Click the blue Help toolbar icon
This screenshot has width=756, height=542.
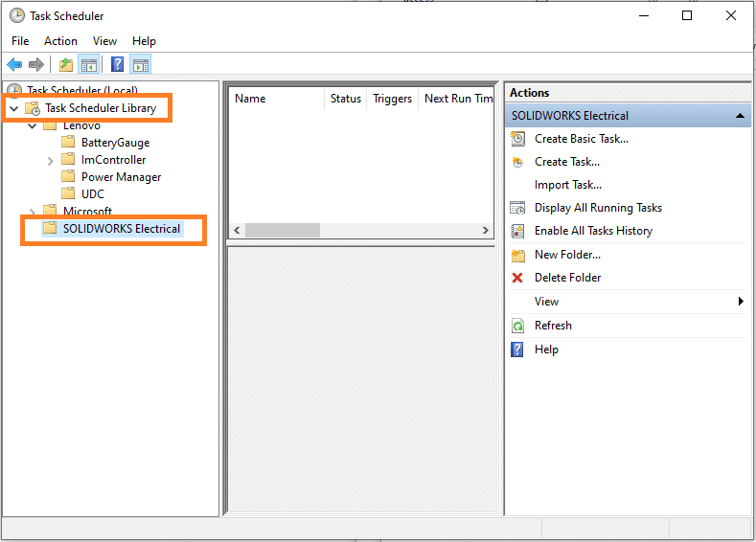click(x=117, y=65)
